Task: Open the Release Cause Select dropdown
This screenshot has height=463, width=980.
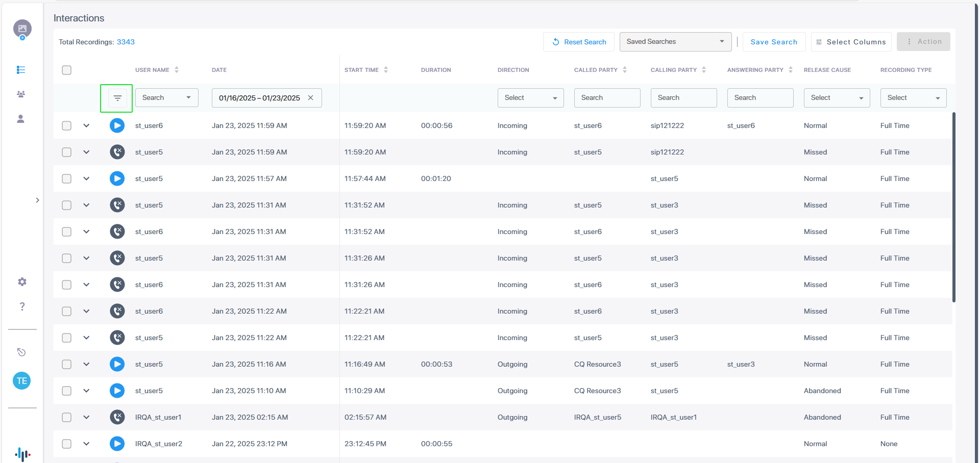Action: pyautogui.click(x=837, y=98)
